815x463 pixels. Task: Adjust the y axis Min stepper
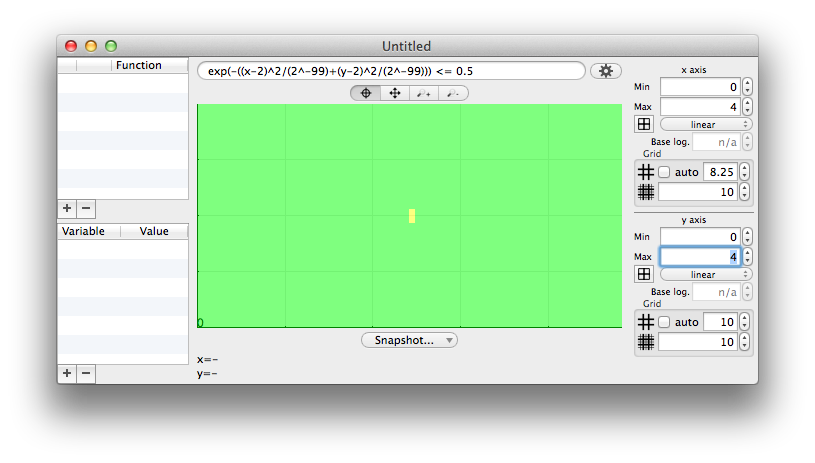point(747,236)
